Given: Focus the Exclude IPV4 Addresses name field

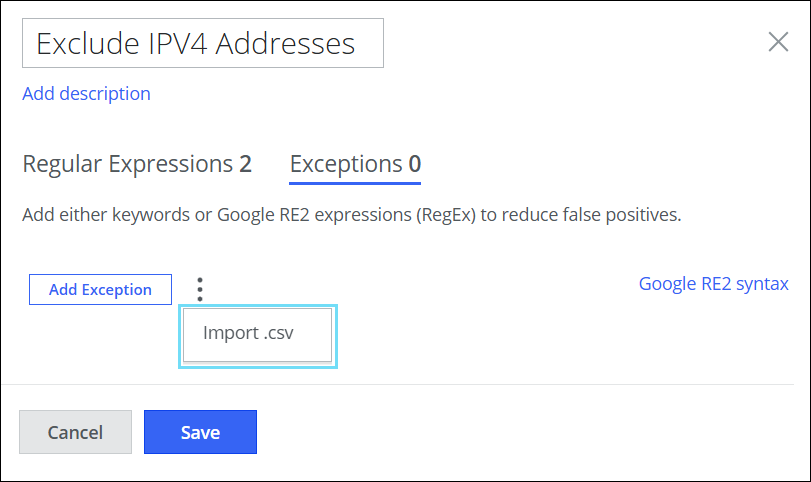Looking at the screenshot, I should click(x=203, y=44).
